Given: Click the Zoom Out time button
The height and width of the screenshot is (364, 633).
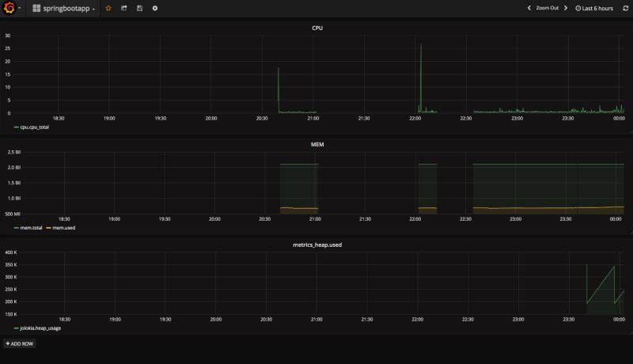Looking at the screenshot, I should (547, 8).
